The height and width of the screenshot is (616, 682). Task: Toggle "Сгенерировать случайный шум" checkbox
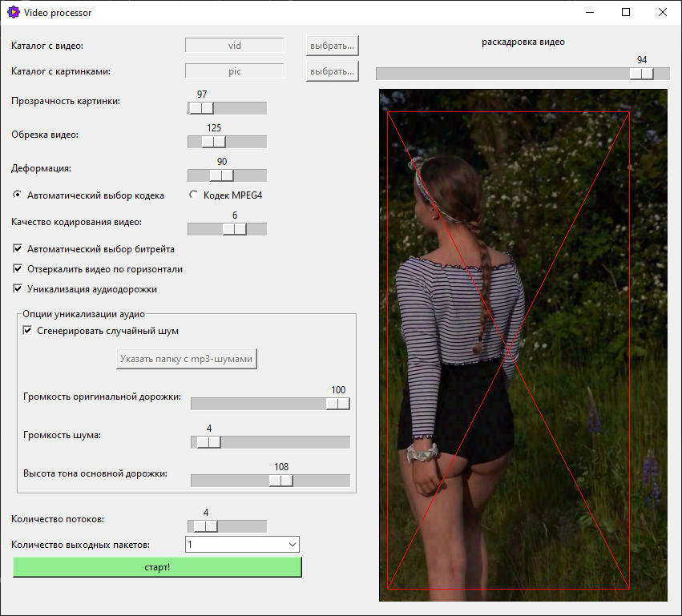point(28,330)
